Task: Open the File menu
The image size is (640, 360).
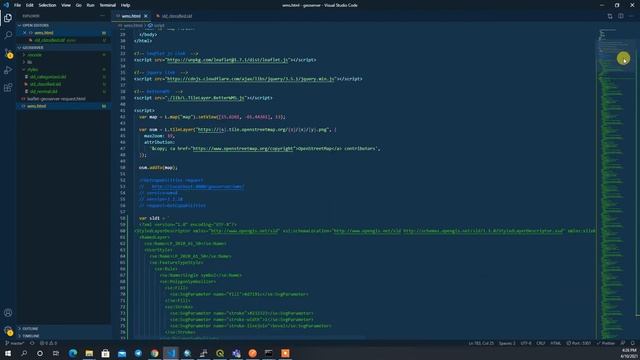Action: (18, 5)
